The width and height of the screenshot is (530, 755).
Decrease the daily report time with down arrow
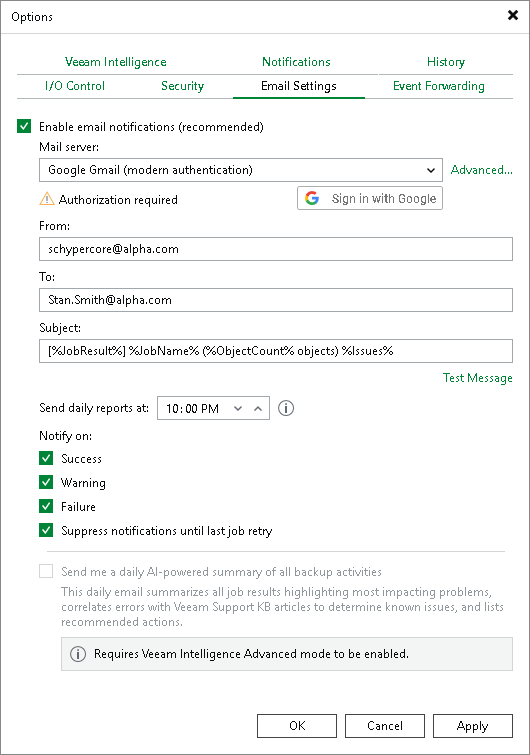pos(238,409)
